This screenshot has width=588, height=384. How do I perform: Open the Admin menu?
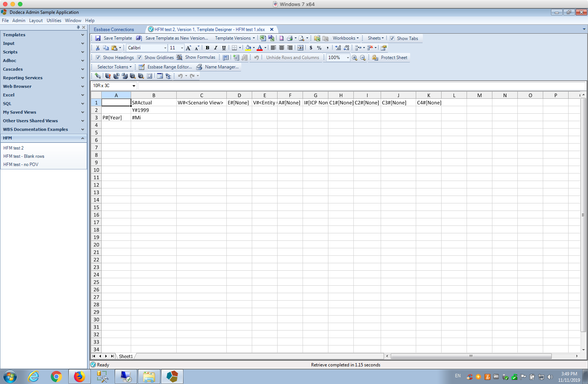click(19, 21)
